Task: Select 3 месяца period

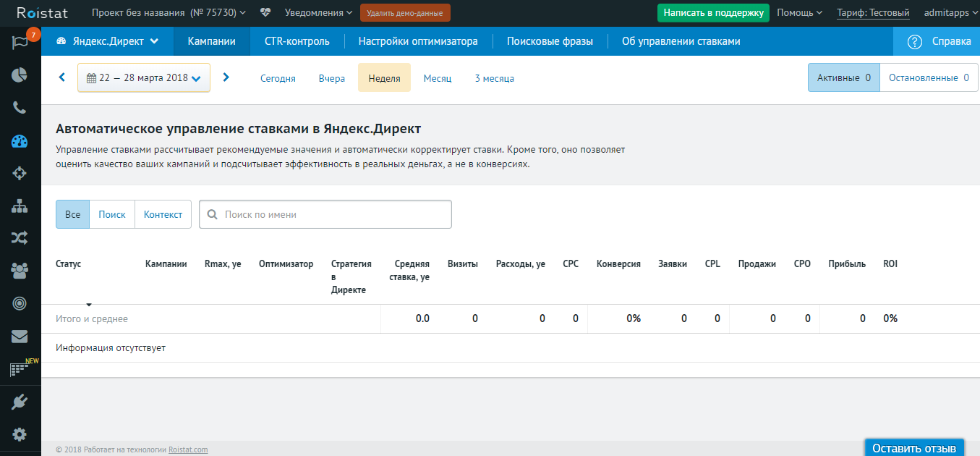Action: coord(494,78)
